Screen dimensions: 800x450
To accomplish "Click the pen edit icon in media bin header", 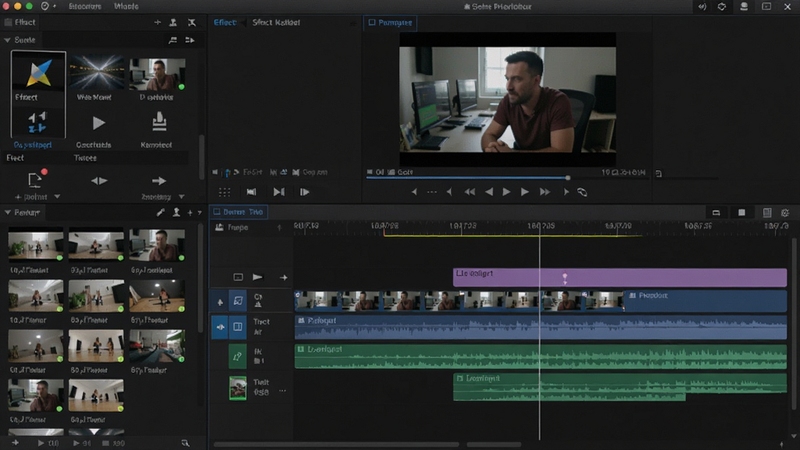I will (161, 212).
